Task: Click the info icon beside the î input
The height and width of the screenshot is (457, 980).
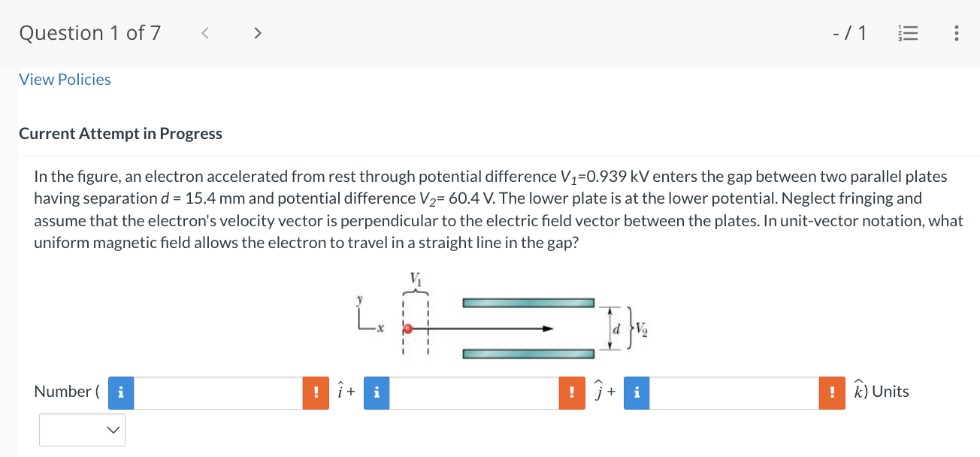Action: click(120, 392)
